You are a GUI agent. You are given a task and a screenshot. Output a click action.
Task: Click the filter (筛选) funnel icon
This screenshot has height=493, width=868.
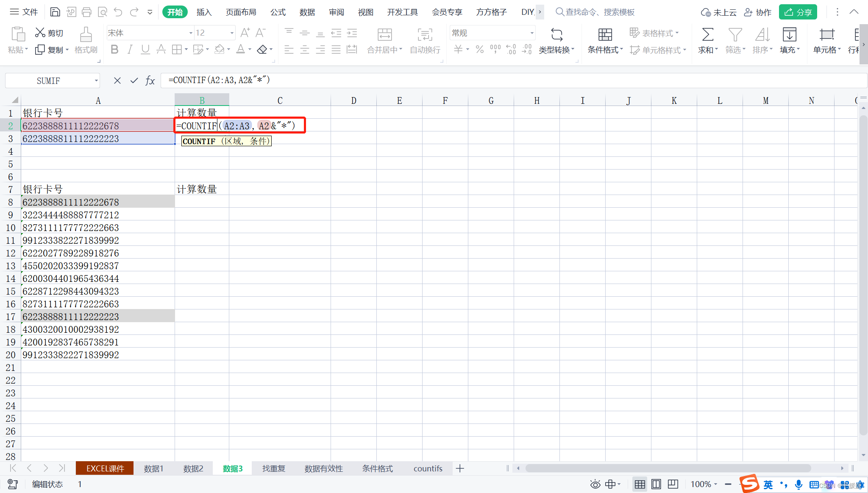tap(734, 34)
